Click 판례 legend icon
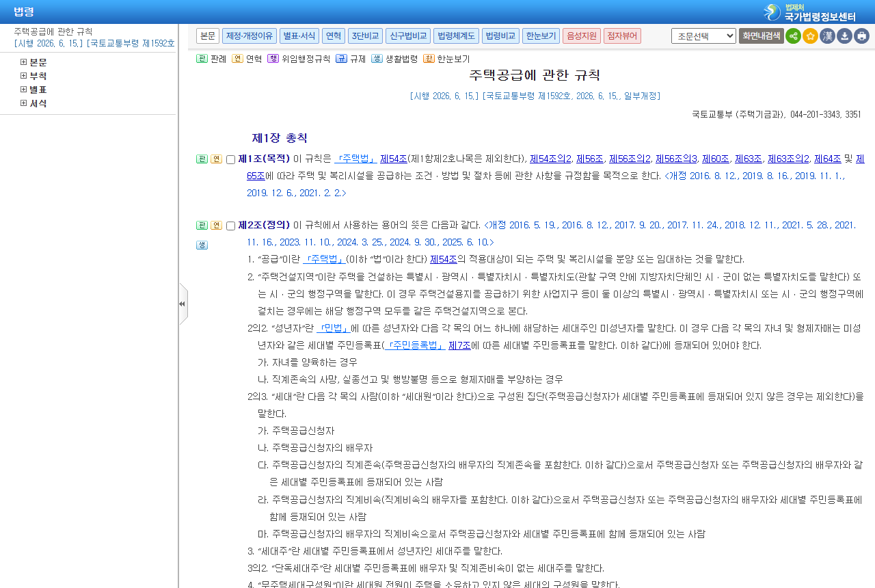 tap(202, 59)
